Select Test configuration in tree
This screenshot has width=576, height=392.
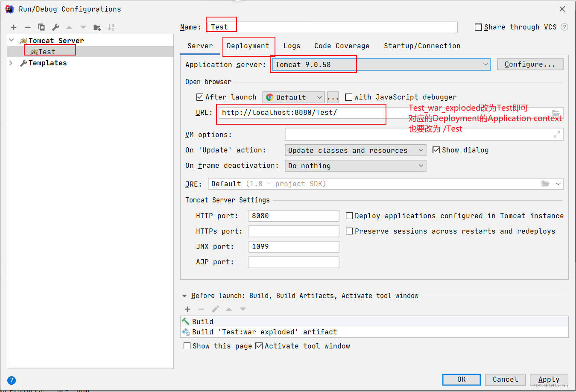[x=90, y=52]
